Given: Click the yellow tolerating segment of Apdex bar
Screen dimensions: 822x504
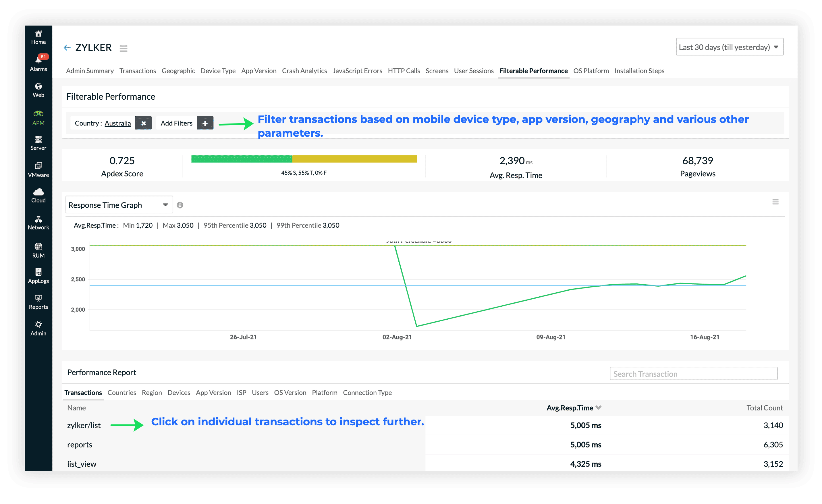Looking at the screenshot, I should pos(354,159).
